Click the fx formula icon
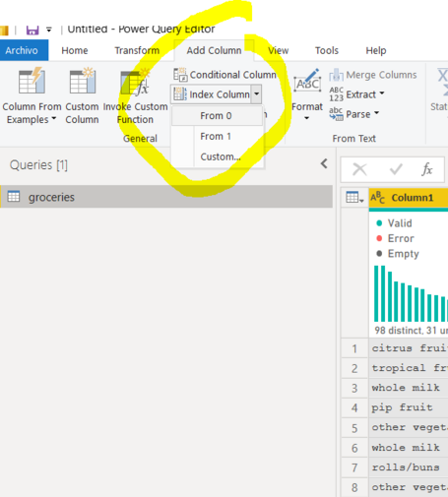 click(426, 169)
